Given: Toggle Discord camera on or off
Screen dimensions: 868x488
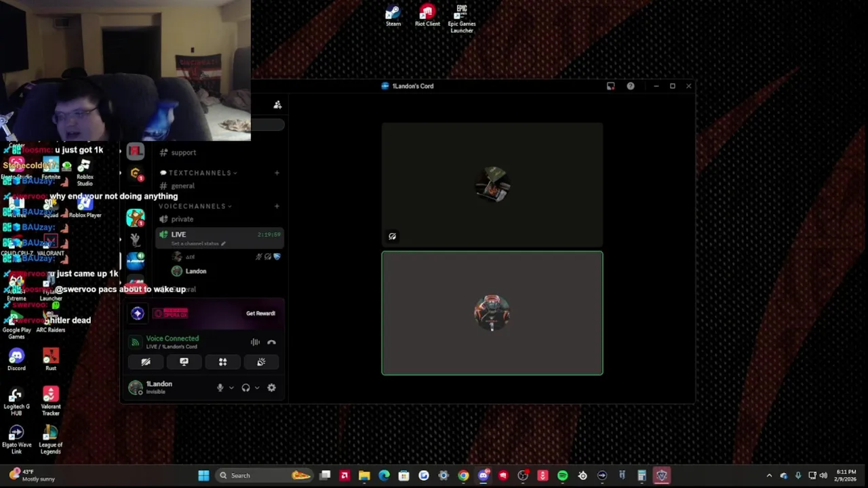Looking at the screenshot, I should tap(145, 362).
